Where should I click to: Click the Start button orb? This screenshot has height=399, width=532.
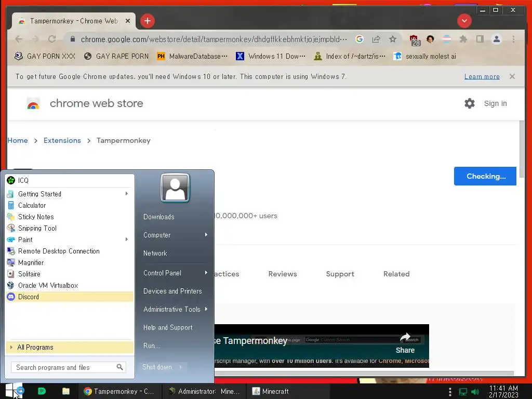13,391
